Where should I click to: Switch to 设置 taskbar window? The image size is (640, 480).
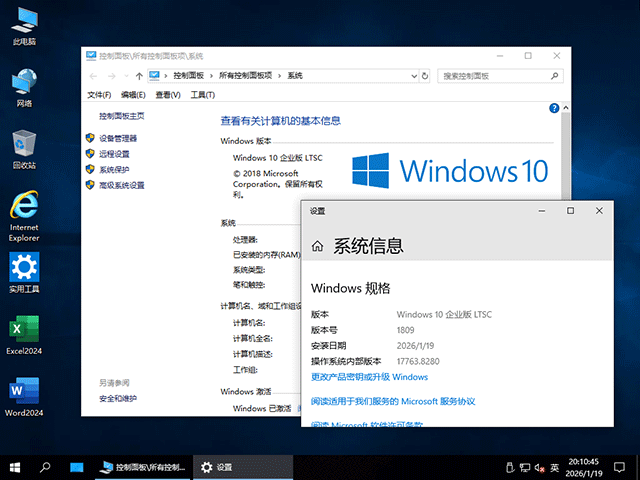pyautogui.click(x=243, y=467)
